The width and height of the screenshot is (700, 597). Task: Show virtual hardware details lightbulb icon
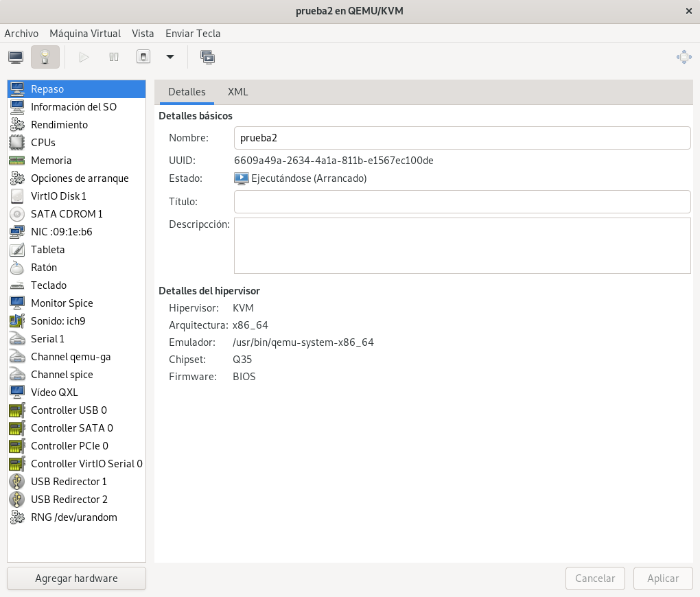45,57
